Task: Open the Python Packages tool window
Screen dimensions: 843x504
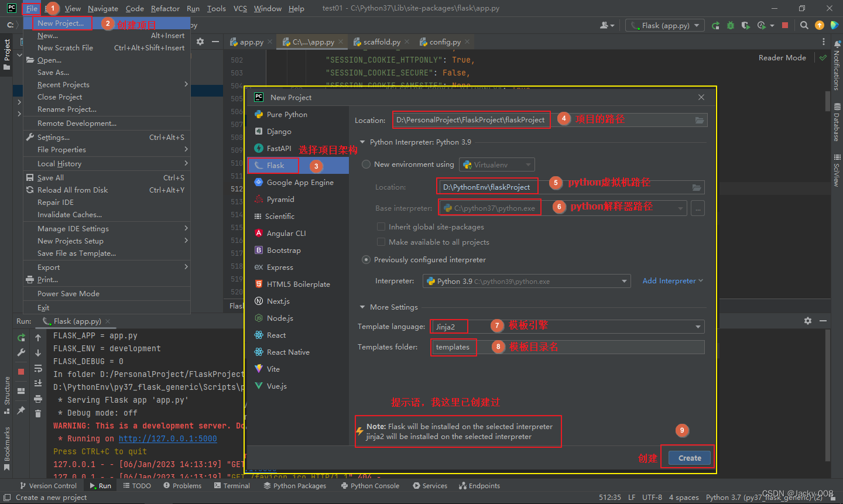Action: 295,486
